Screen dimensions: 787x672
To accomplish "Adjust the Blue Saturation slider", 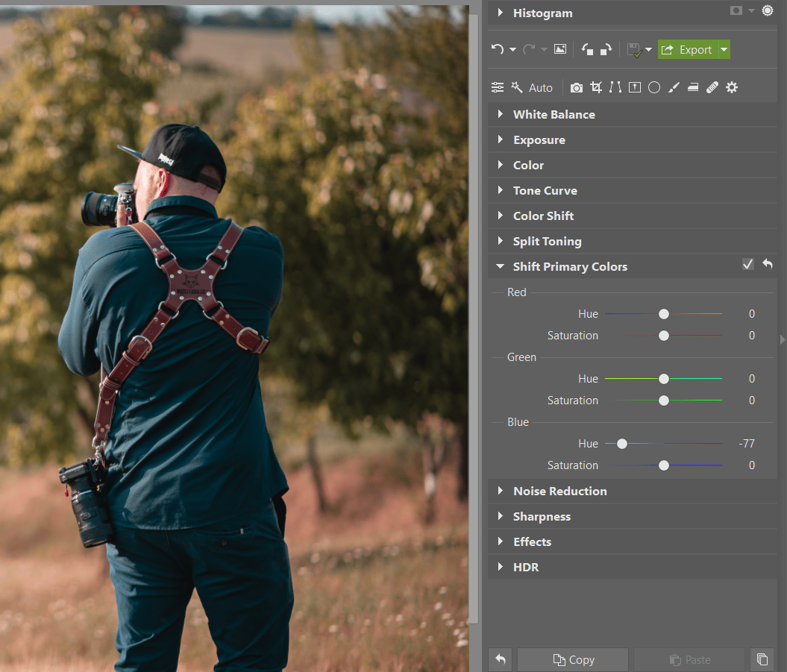I will pyautogui.click(x=663, y=465).
